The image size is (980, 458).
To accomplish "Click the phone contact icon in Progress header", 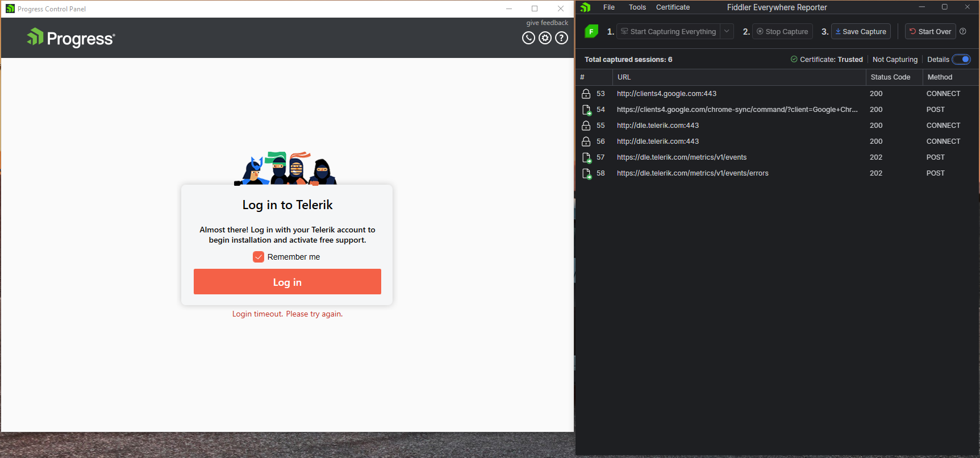I will (x=528, y=38).
